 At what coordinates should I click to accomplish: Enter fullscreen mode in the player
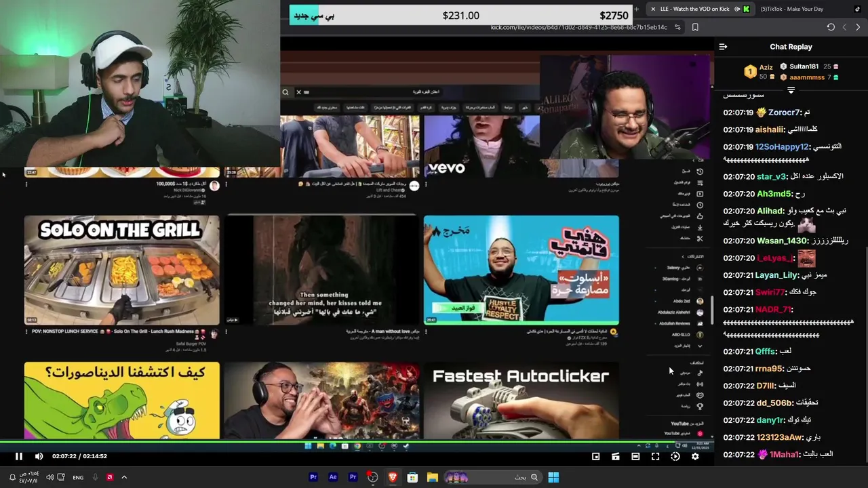click(655, 456)
